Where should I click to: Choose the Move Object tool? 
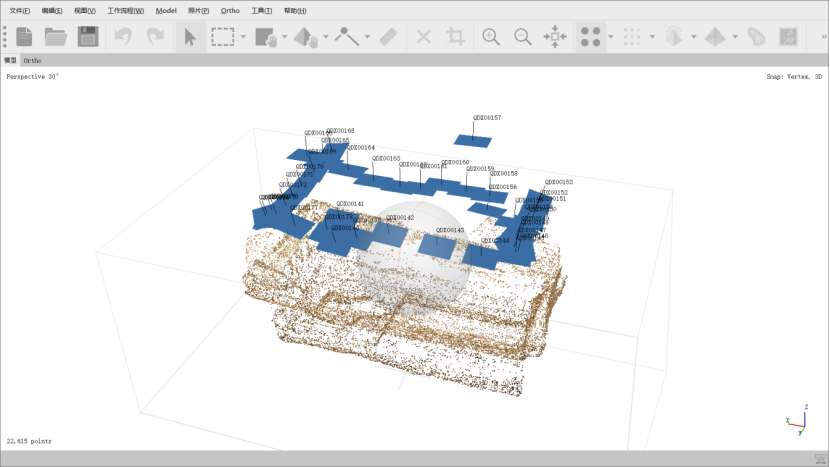(x=306, y=37)
